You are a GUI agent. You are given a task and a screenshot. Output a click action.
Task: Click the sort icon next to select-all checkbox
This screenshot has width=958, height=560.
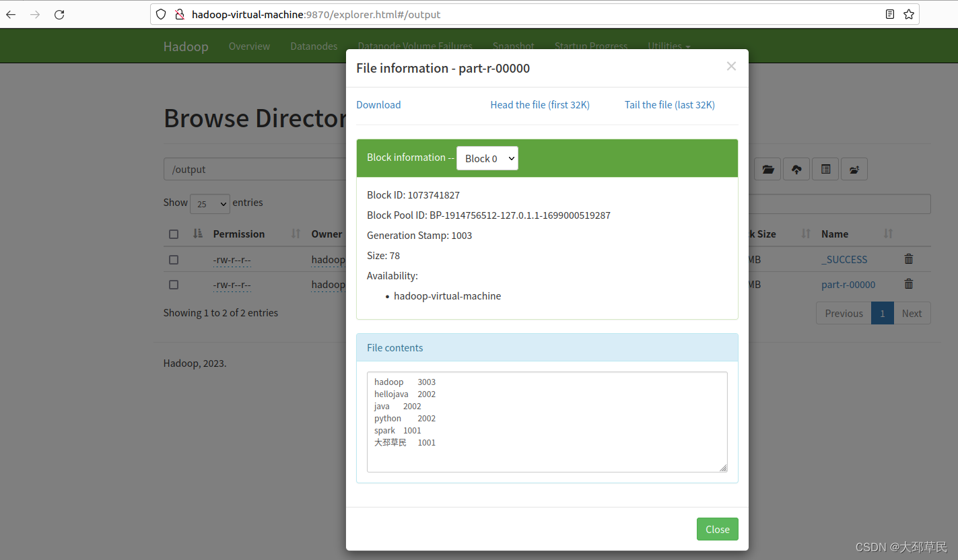coord(197,234)
